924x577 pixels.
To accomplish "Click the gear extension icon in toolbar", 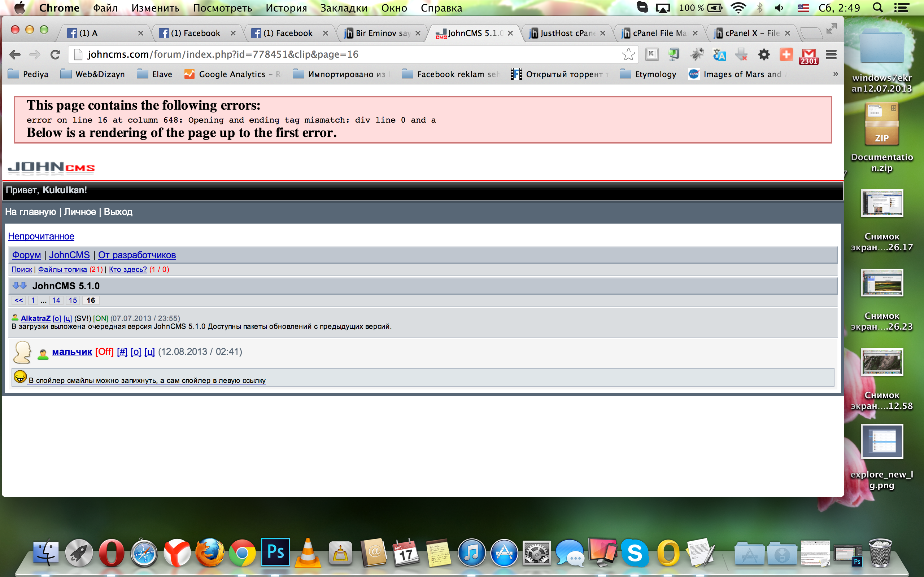I will 764,54.
